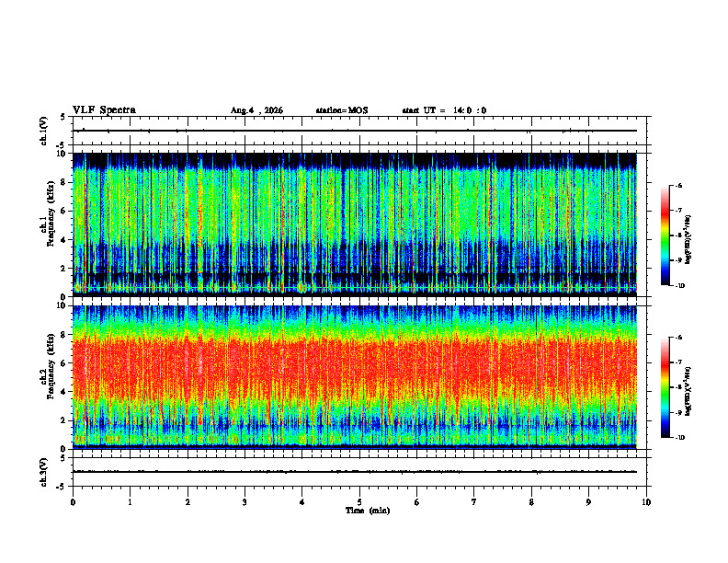The image size is (728, 563).
Task: Click the "5" tick label on ch.1(V) axis
Action: pyautogui.click(x=63, y=117)
